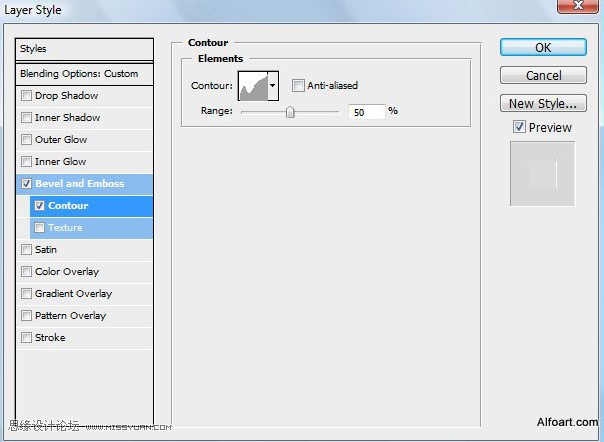This screenshot has height=442, width=604.
Task: Select Styles in the left list
Action: tap(84, 49)
